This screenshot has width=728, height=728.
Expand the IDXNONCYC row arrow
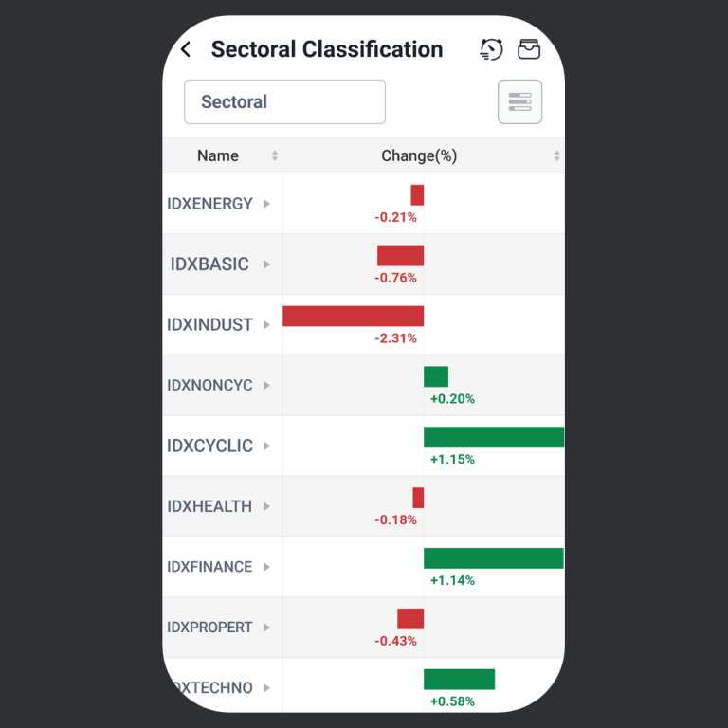click(266, 386)
